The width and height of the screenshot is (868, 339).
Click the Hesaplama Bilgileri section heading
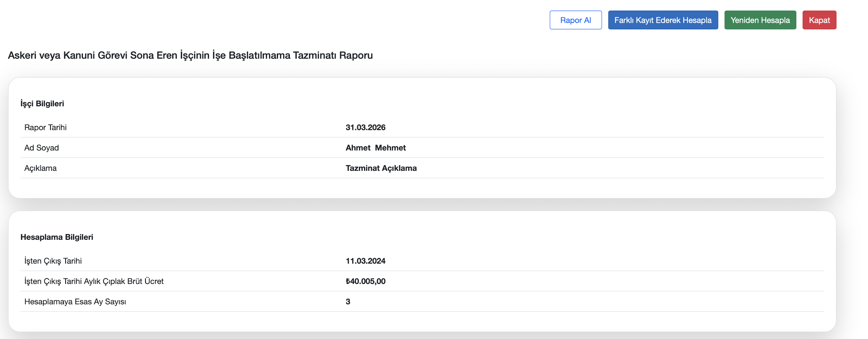tap(57, 237)
